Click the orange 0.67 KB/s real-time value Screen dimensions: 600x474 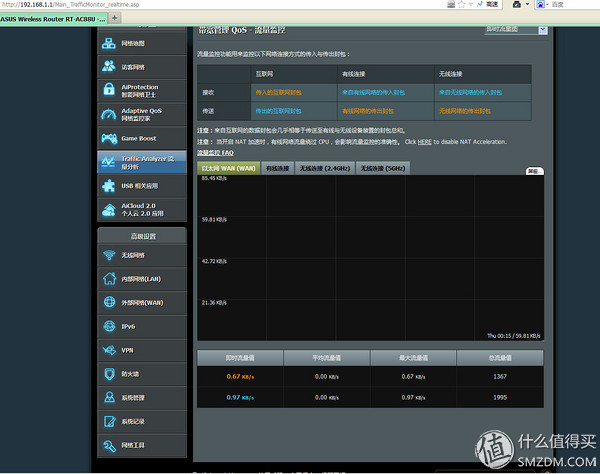pyautogui.click(x=240, y=376)
